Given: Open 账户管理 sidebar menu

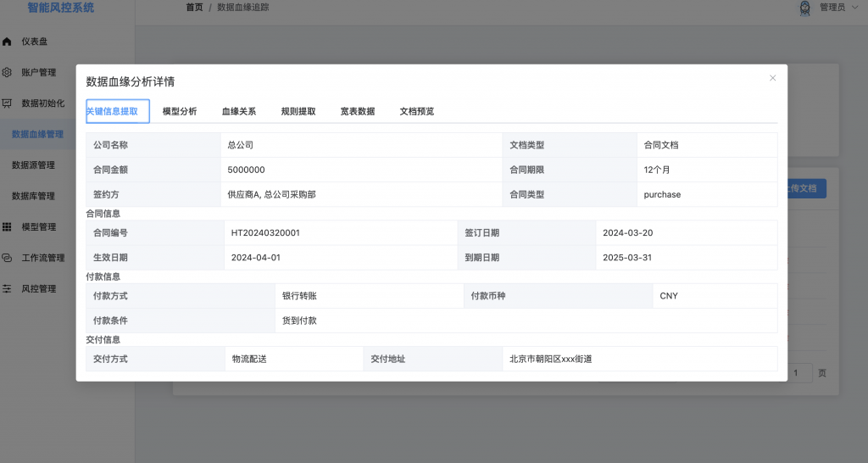Looking at the screenshot, I should [39, 73].
